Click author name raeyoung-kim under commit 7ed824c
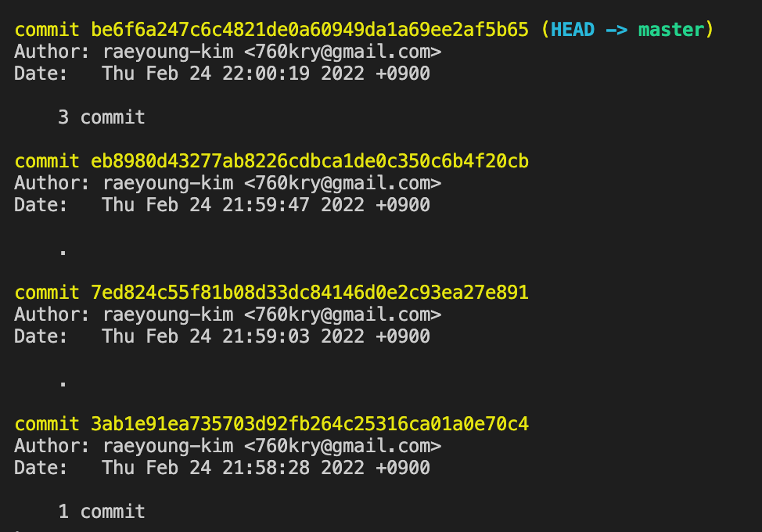 [x=167, y=315]
